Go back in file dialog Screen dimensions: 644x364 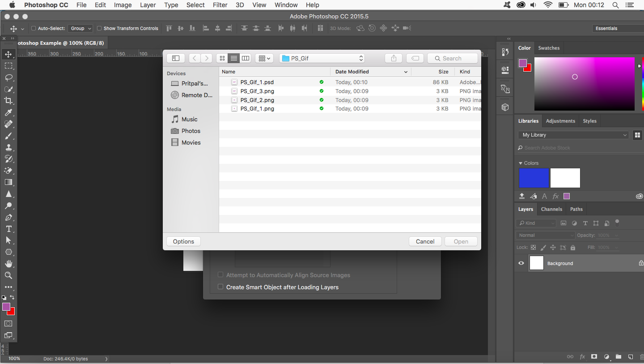click(x=195, y=58)
